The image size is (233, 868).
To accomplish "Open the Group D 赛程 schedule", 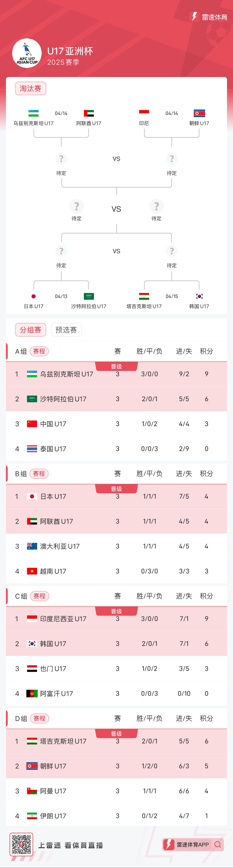I will pyautogui.click(x=39, y=718).
